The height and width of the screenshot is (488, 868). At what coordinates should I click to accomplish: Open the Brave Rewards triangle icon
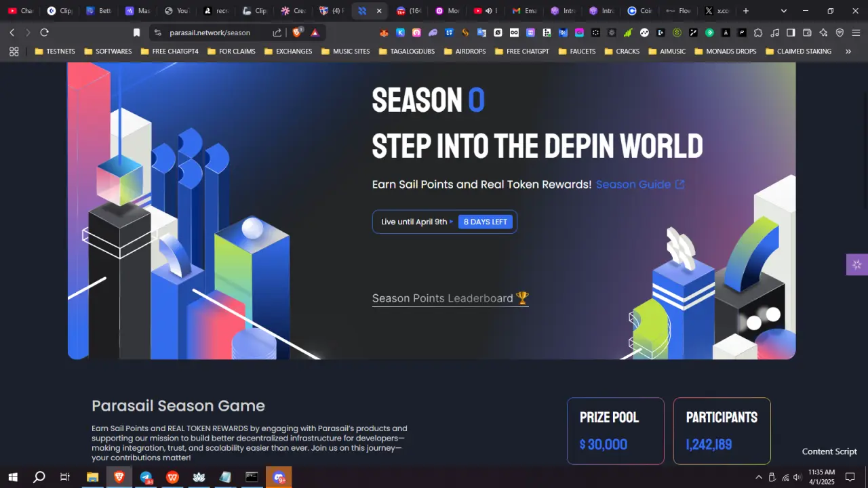coord(315,33)
